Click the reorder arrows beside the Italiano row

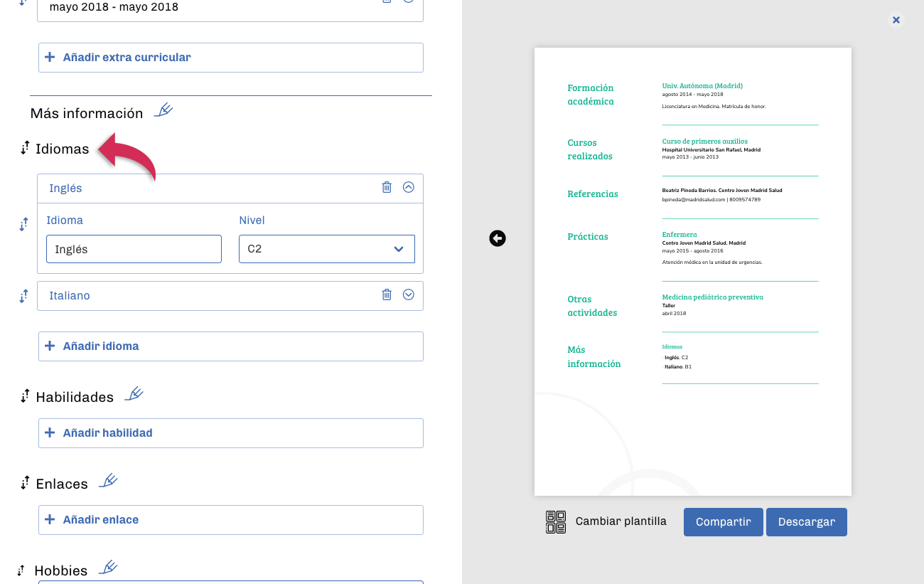[23, 295]
